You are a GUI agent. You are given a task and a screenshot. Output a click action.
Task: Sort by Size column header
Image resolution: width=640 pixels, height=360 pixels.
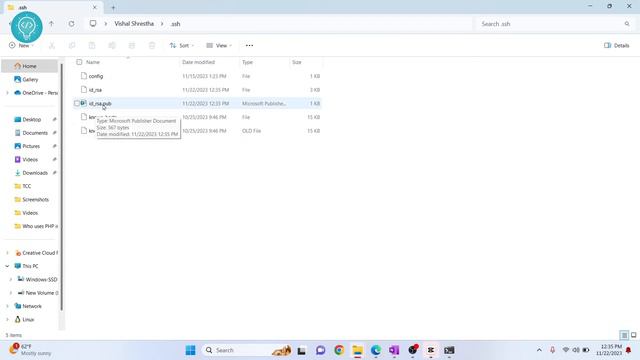[x=297, y=62]
